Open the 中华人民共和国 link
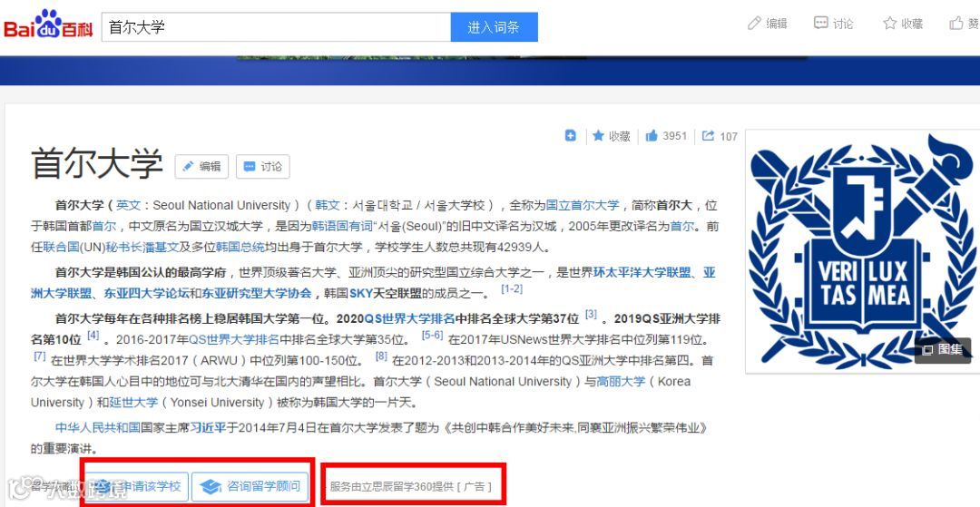Image resolution: width=980 pixels, height=507 pixels. 97,428
